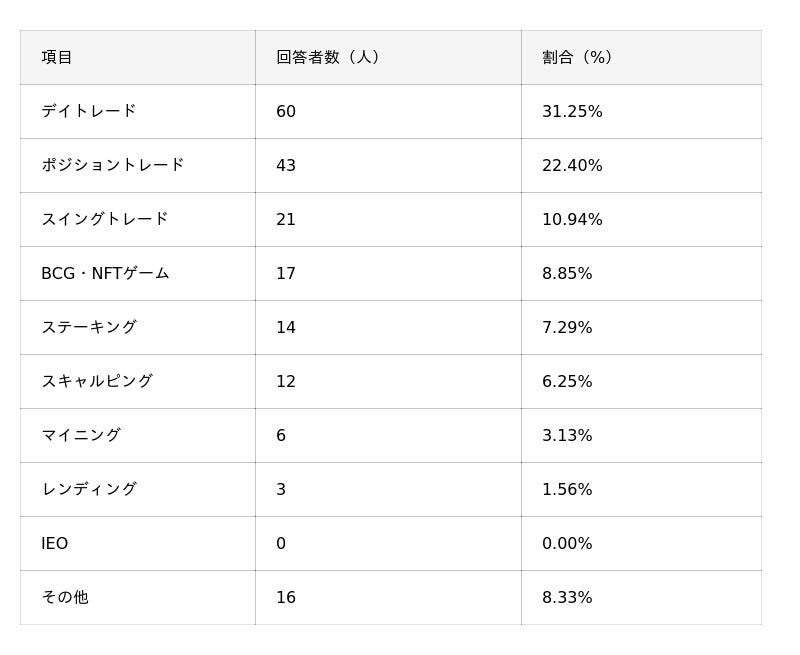Click the ポジショントレード cell
The image size is (800, 655).
tap(113, 166)
